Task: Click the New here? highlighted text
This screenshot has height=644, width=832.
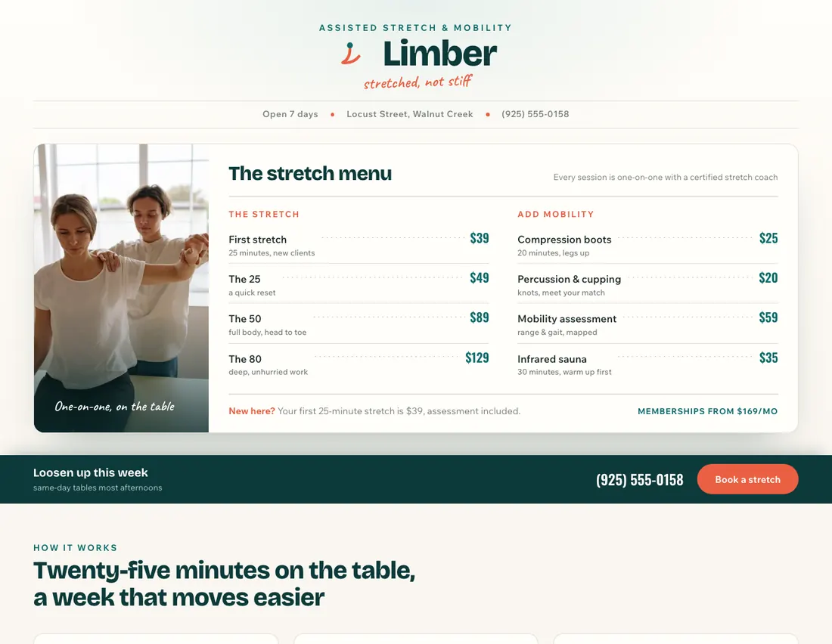Action: (252, 411)
